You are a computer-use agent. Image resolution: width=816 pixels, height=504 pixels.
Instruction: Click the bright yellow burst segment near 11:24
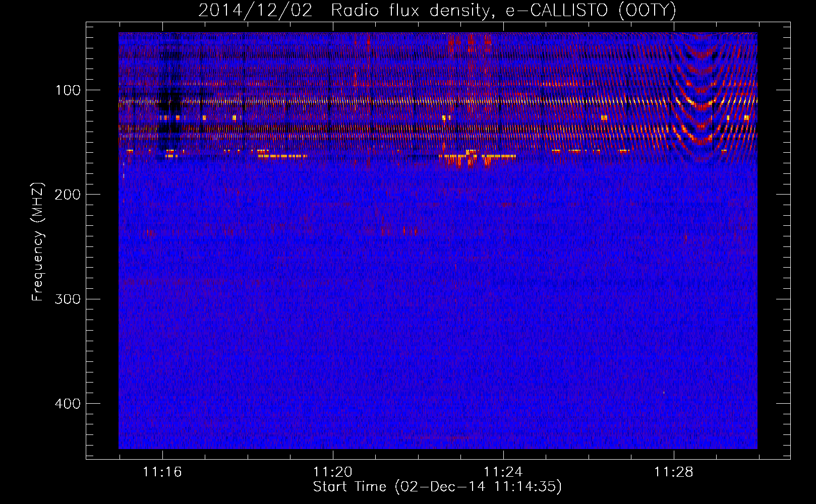coord(499,156)
